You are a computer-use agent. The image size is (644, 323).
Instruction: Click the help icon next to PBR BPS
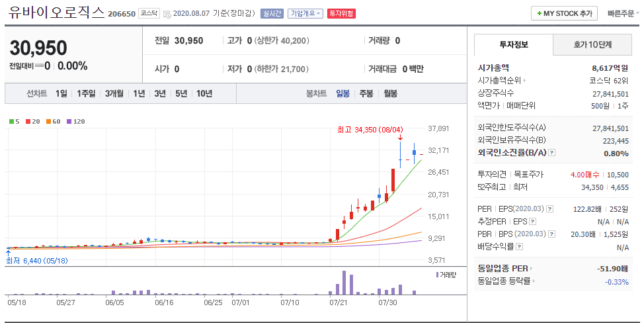click(x=551, y=234)
